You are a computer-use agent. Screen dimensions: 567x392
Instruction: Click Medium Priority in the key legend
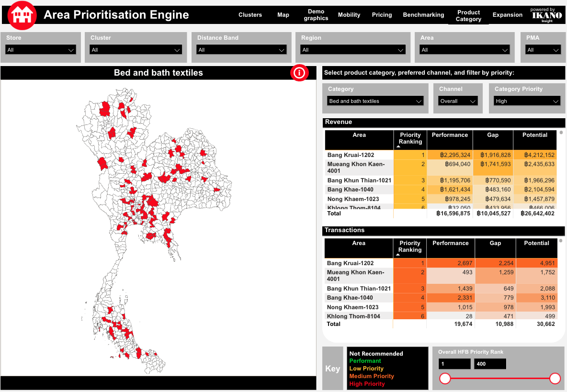point(371,376)
